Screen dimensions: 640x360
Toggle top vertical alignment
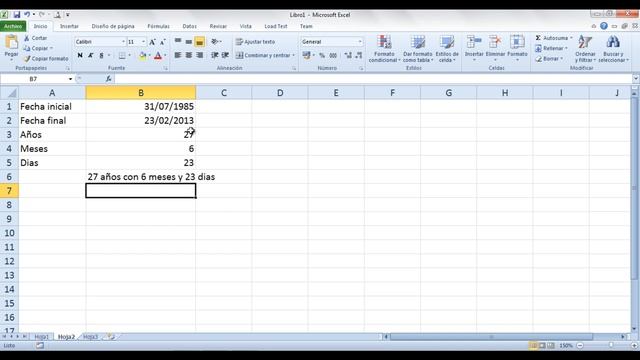pyautogui.click(x=178, y=42)
